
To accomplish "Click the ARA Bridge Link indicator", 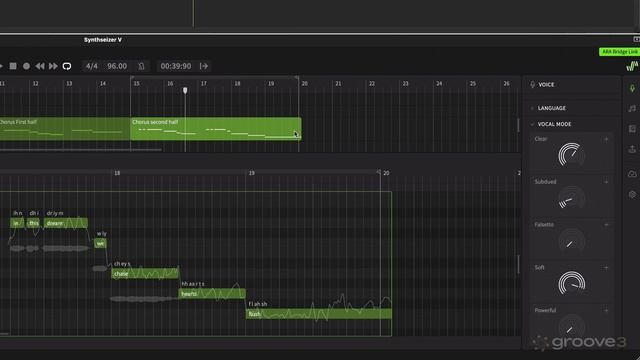I will (619, 52).
